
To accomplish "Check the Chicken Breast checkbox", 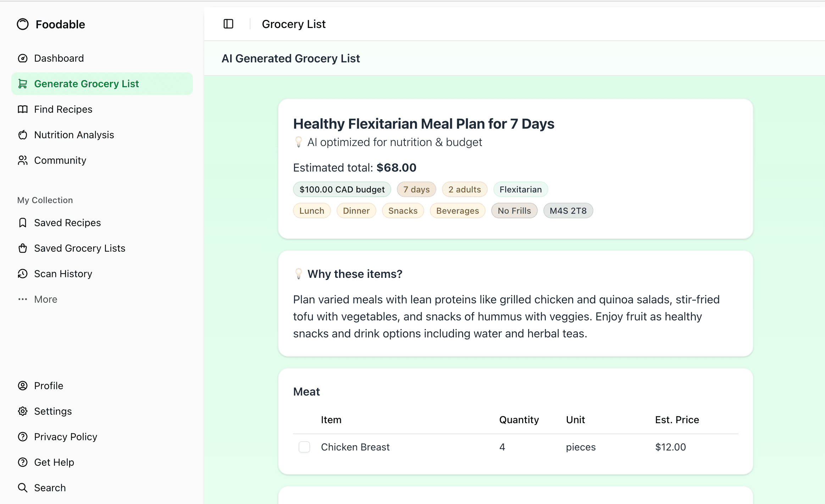I will click(x=304, y=447).
